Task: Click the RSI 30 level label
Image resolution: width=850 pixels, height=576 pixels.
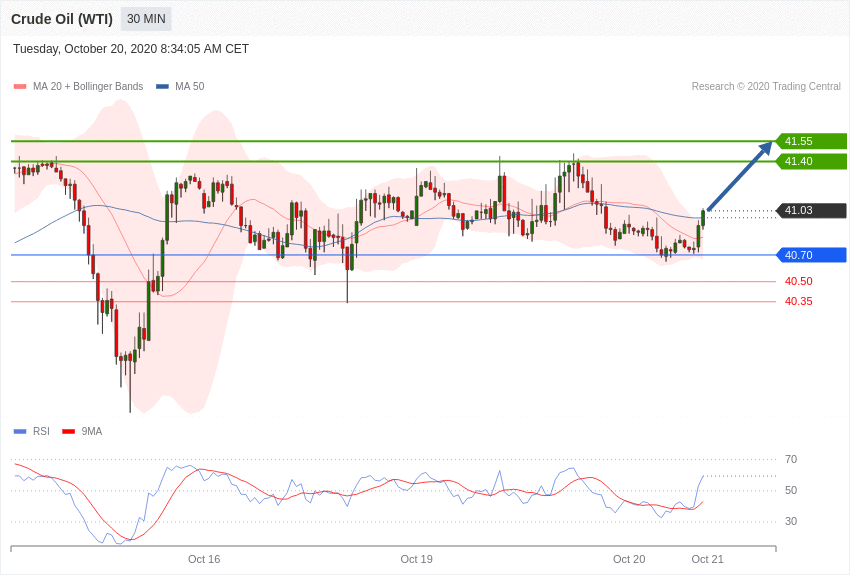Action: pyautogui.click(x=791, y=521)
